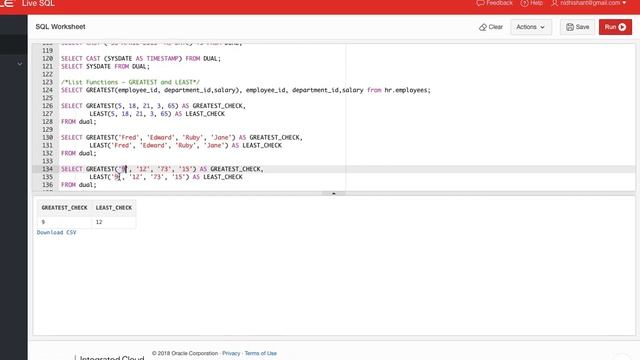This screenshot has width=640, height=360.
Task: Click the floppy disk icon in Save
Action: click(x=570, y=27)
